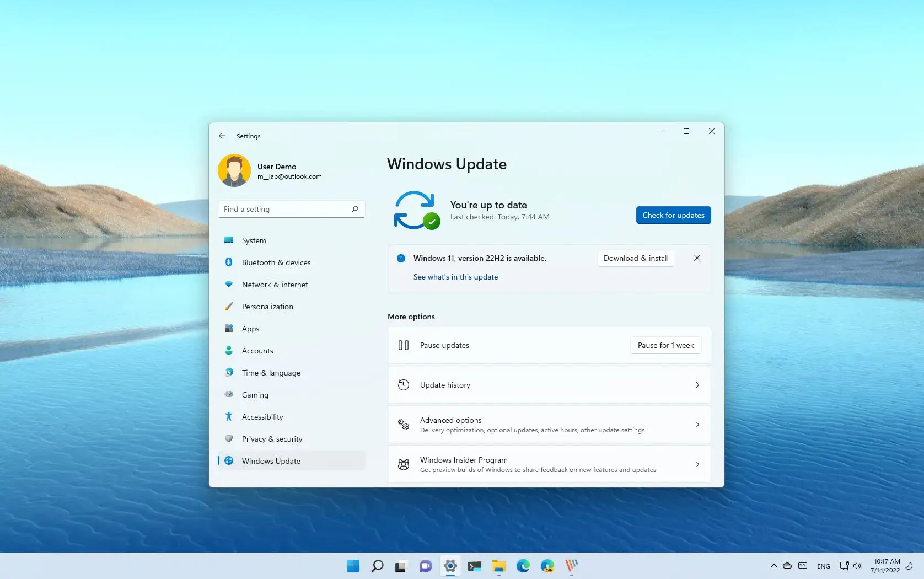Click the Privacy shield icon
Screen dimensions: 924x579
click(x=229, y=438)
